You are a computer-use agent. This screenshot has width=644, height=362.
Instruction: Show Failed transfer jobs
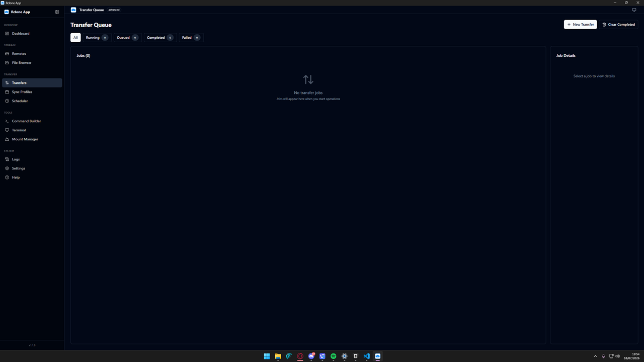(x=191, y=38)
